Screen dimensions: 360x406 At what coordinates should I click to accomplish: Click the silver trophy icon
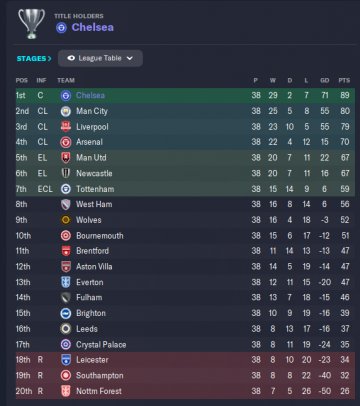click(31, 24)
